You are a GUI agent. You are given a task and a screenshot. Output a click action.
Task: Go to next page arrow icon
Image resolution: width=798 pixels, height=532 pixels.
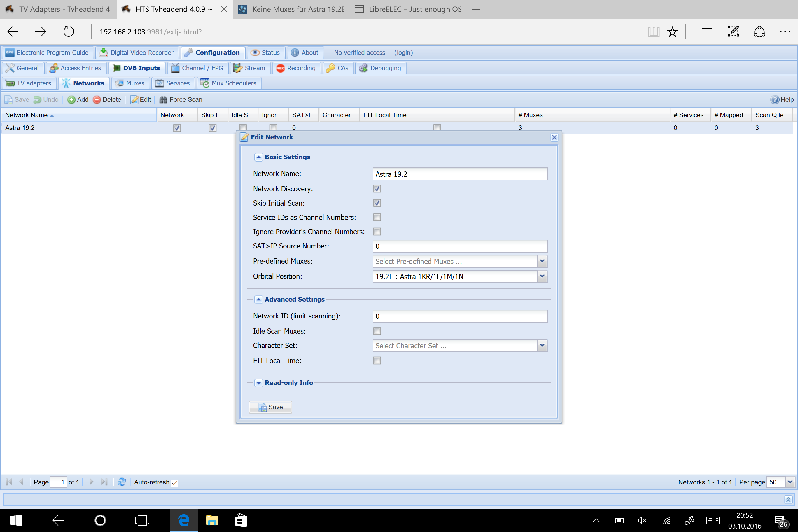tap(91, 482)
